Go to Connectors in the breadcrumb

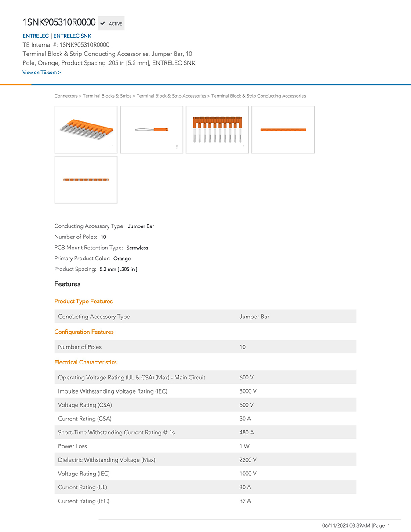click(x=66, y=96)
